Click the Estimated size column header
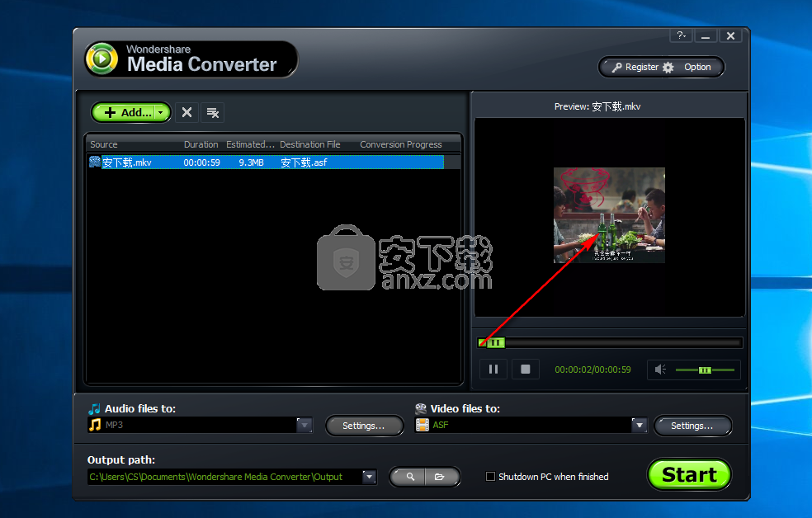812x518 pixels. [249, 144]
